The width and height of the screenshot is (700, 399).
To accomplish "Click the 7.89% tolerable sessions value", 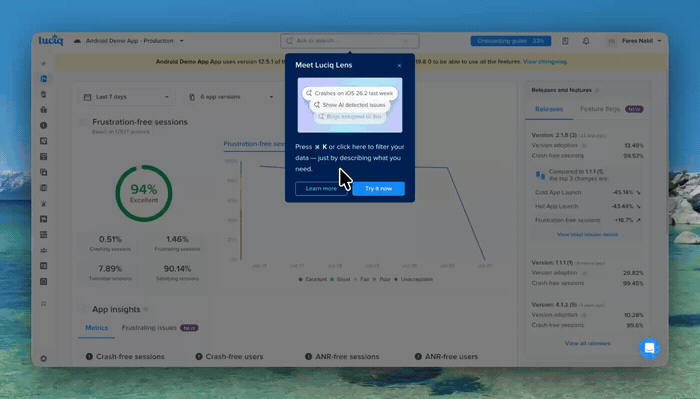I will 110,269.
